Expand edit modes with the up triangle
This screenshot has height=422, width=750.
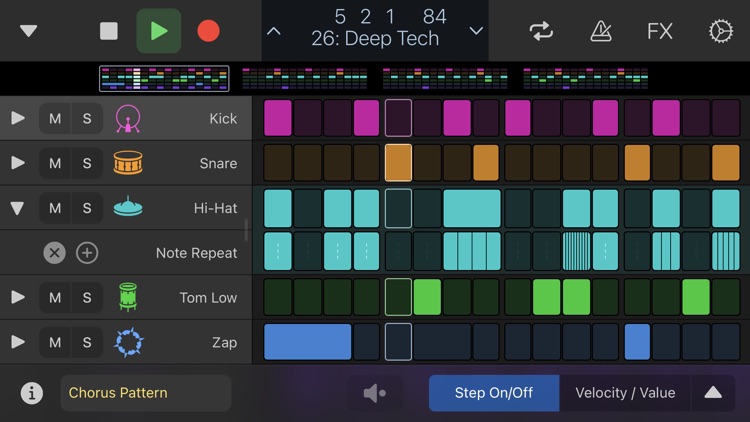click(713, 393)
